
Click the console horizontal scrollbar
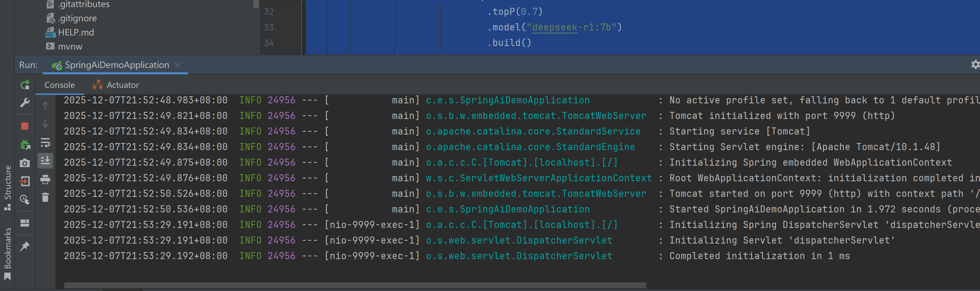click(355, 285)
